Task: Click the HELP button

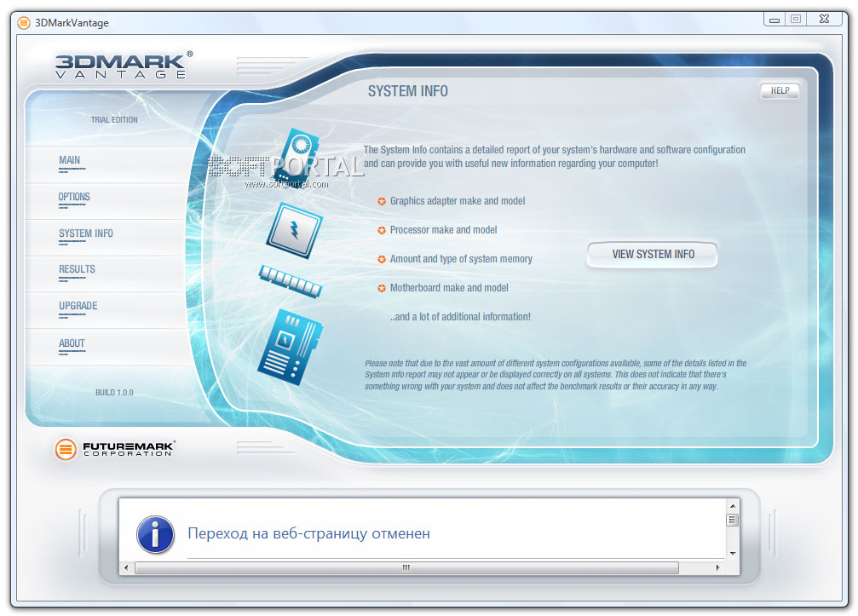Action: pyautogui.click(x=780, y=91)
